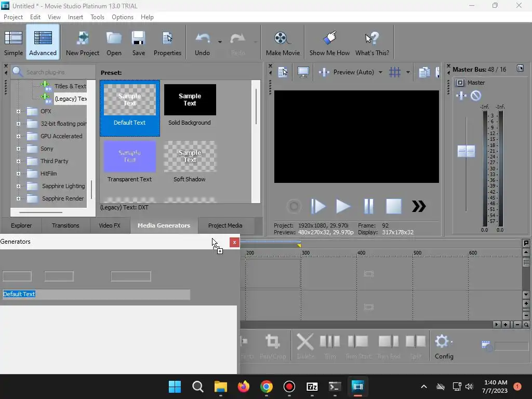Copy preview snapshot to clipboard icon
The image size is (532, 399).
click(424, 72)
